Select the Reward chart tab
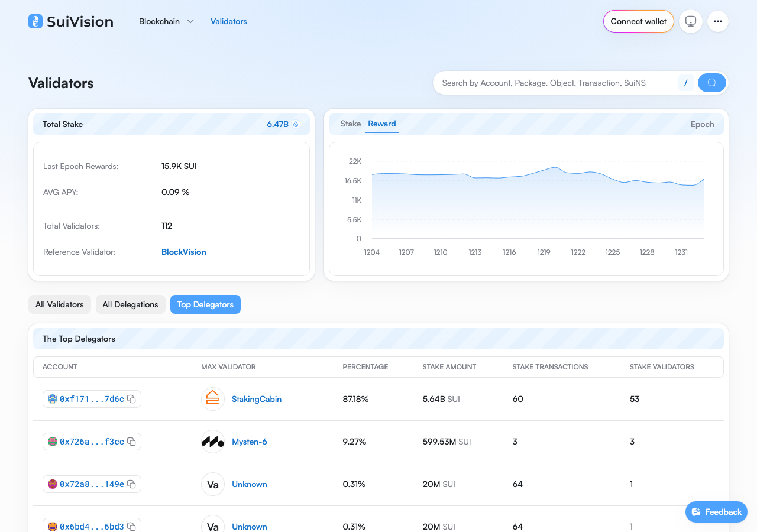This screenshot has height=532, width=757. pos(382,124)
